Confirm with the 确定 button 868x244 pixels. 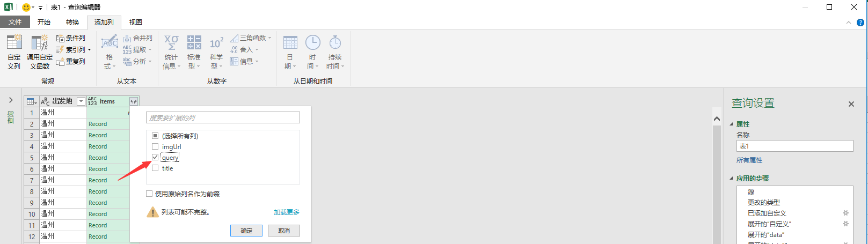pos(246,231)
